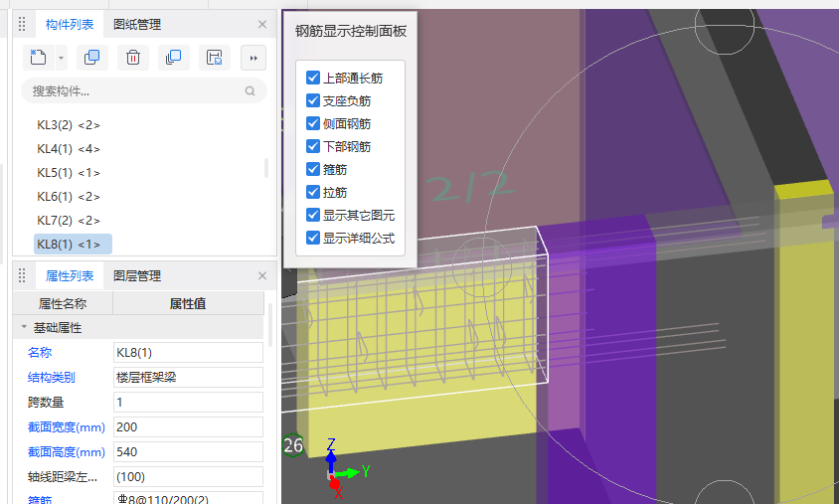
Task: Click the 名称 property label
Action: pyautogui.click(x=40, y=353)
